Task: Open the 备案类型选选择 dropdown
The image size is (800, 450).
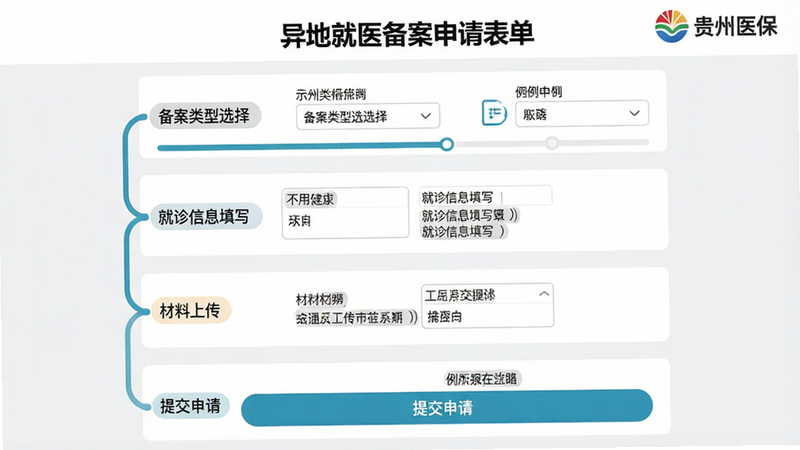Action: (368, 117)
